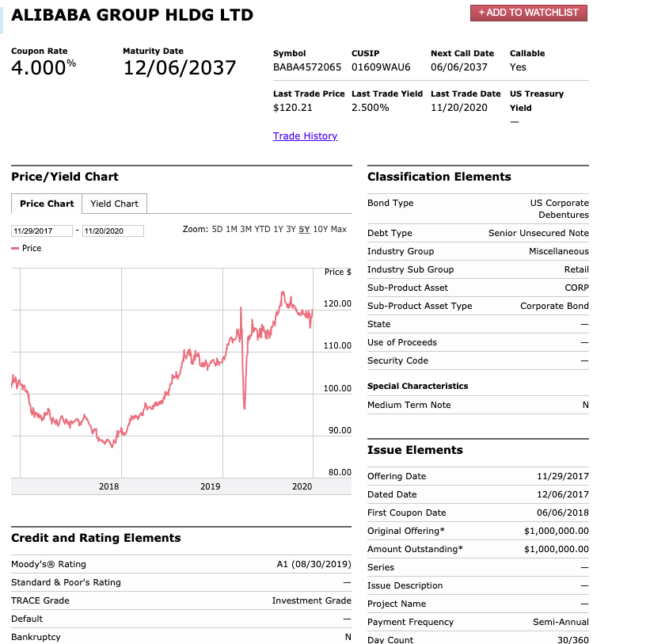The image size is (650, 644).
Task: Click the bond symbol BABA4572065
Action: 307,67
